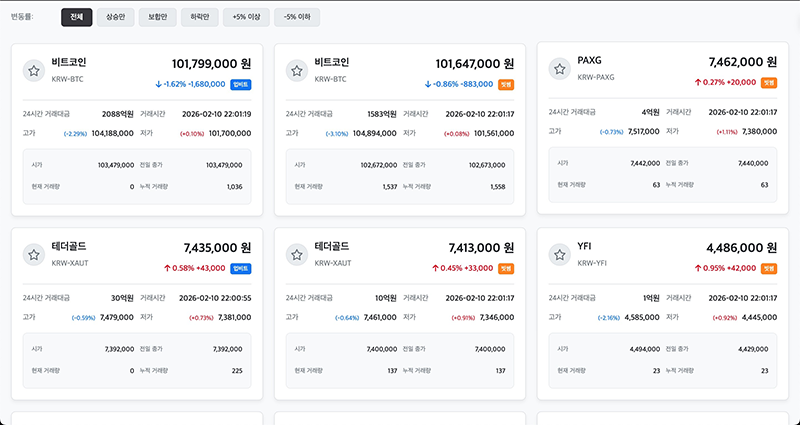Click the timestamp 2026-02-10 22:01:19
This screenshot has height=425, width=800.
coord(216,114)
